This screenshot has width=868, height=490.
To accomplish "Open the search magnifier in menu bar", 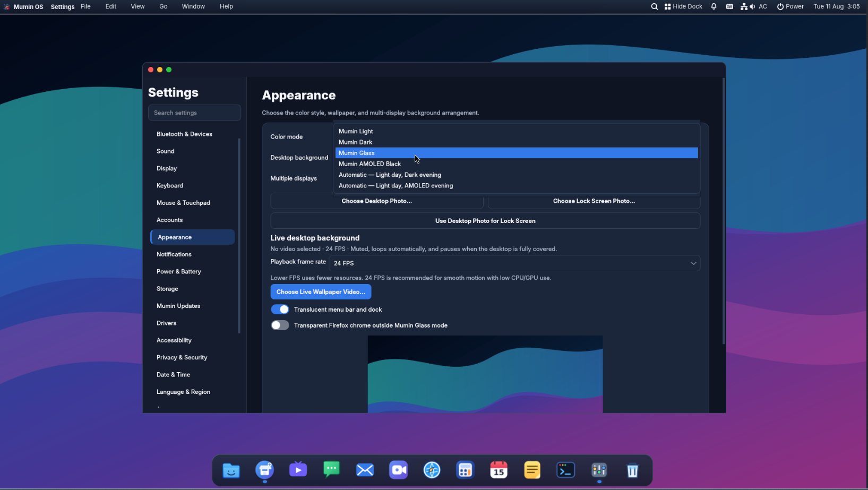I will click(654, 6).
